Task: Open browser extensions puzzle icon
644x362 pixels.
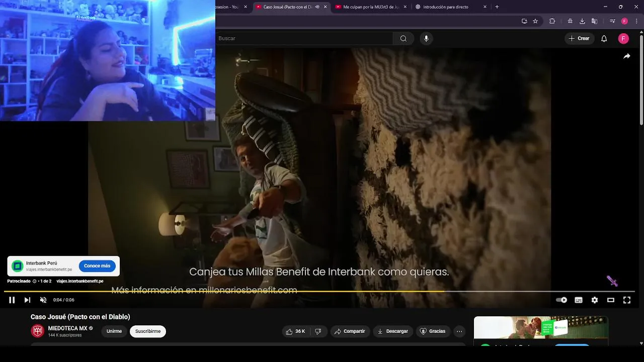Action: tap(552, 21)
